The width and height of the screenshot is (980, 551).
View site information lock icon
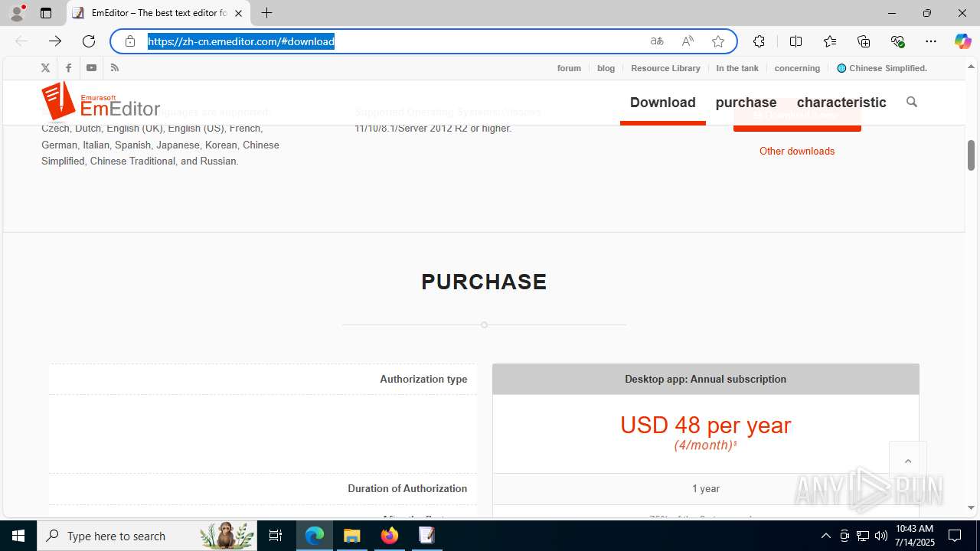tap(130, 41)
